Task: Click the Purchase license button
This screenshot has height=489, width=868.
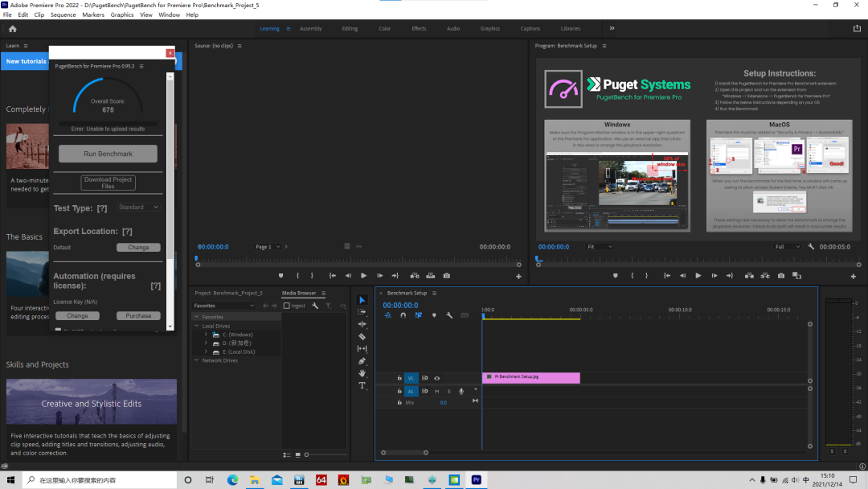Action: click(138, 315)
